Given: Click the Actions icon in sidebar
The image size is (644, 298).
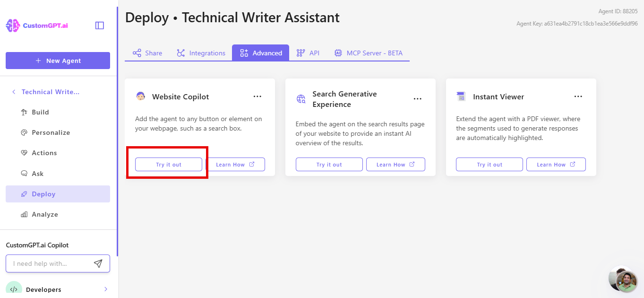Looking at the screenshot, I should pyautogui.click(x=24, y=153).
